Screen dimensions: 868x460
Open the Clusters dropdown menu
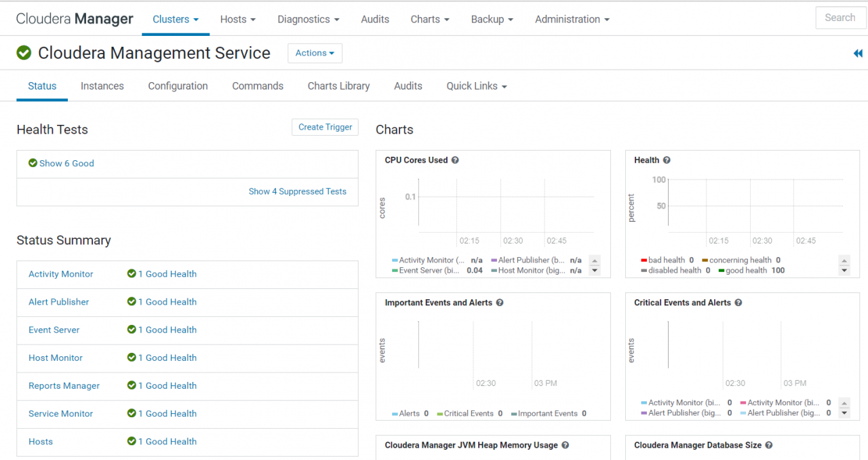[x=176, y=19]
